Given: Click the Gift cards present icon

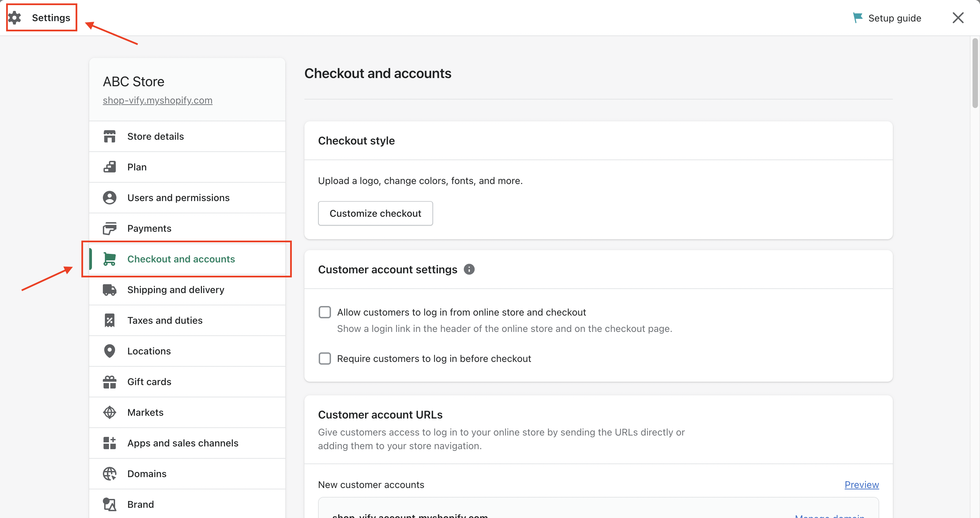Looking at the screenshot, I should tap(110, 382).
